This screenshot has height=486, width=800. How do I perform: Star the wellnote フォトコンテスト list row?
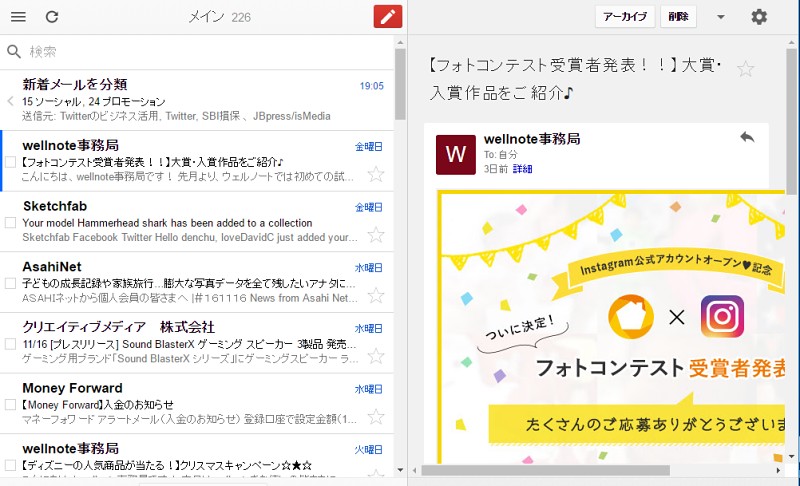click(376, 174)
